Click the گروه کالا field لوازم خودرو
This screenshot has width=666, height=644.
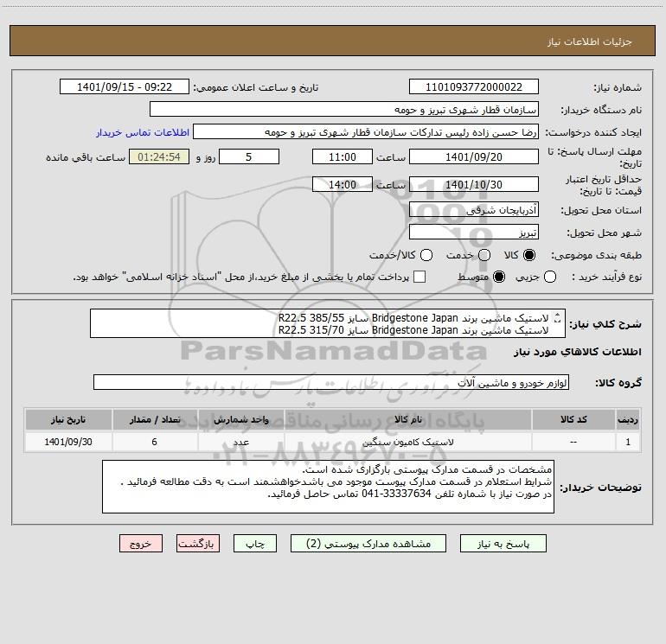pos(331,382)
